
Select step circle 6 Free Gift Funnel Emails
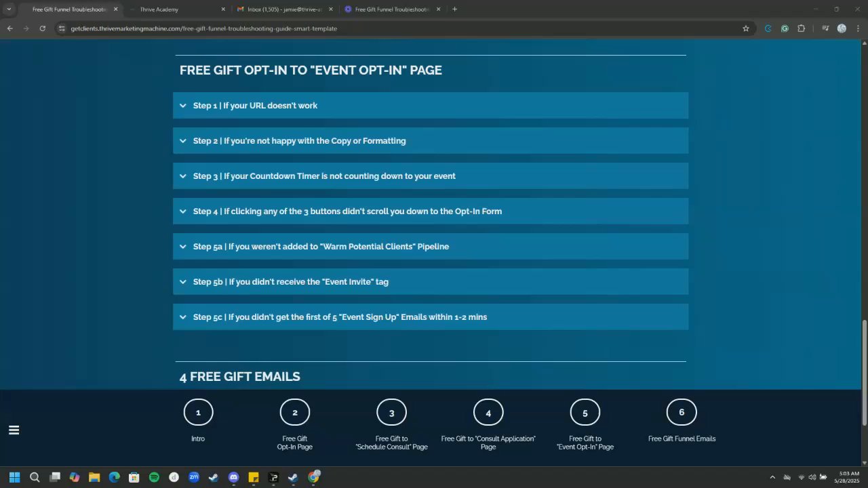[682, 412]
